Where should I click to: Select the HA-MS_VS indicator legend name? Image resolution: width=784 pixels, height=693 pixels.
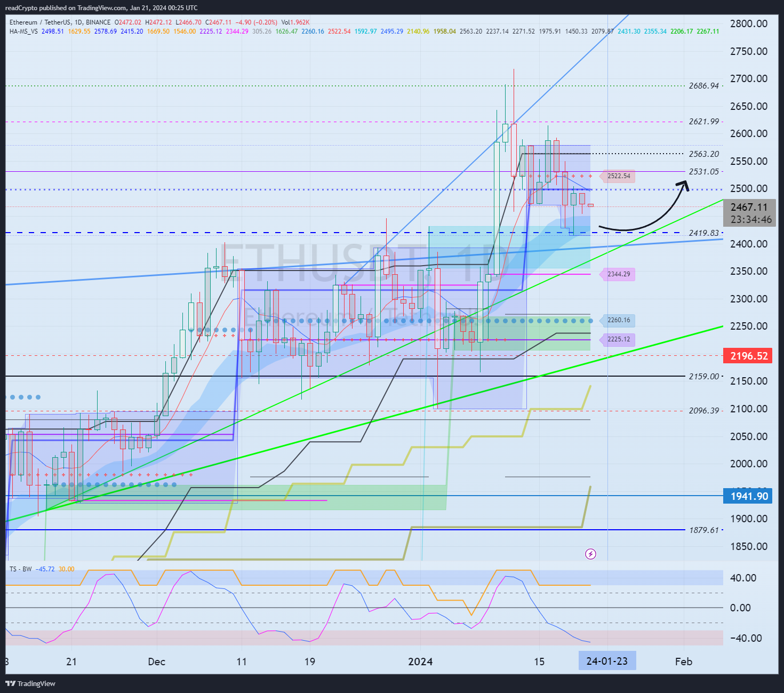coord(23,31)
